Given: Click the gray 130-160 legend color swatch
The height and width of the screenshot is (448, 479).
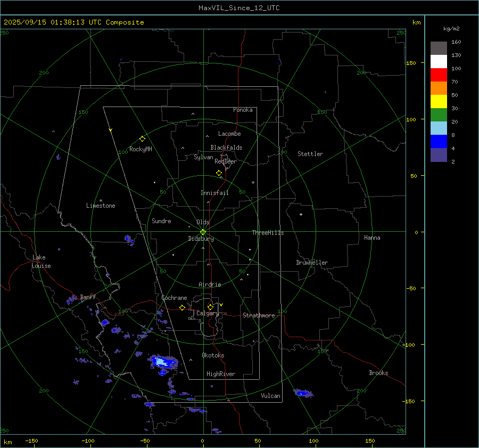Looking at the screenshot, I should tap(439, 48).
